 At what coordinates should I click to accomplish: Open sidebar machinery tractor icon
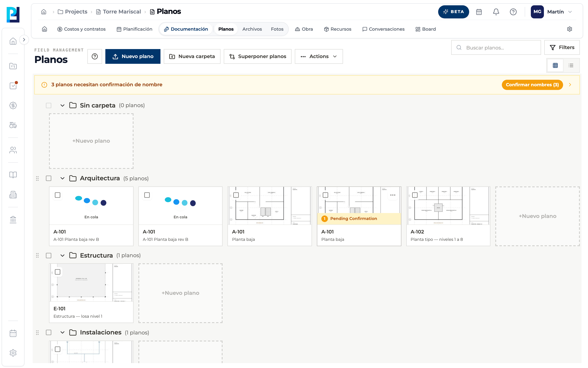pos(13,125)
